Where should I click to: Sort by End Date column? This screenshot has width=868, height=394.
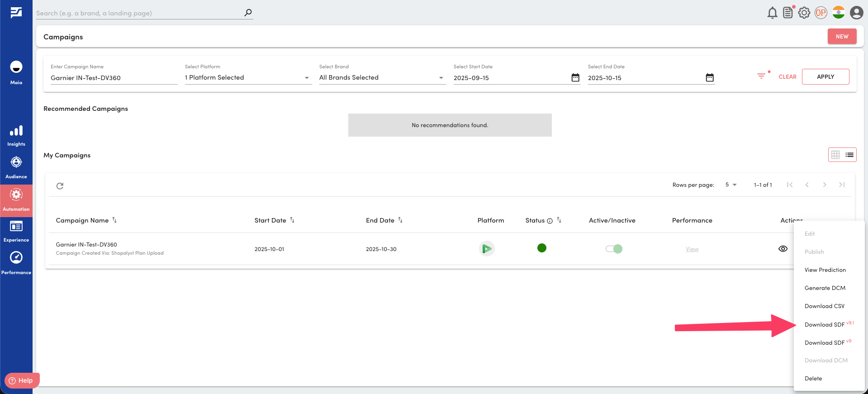[x=400, y=220]
